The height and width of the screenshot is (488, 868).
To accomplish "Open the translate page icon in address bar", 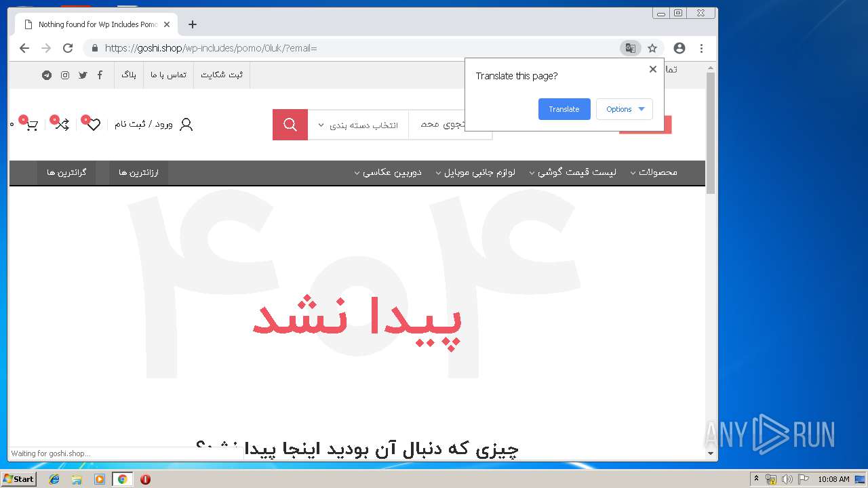I will coord(631,48).
